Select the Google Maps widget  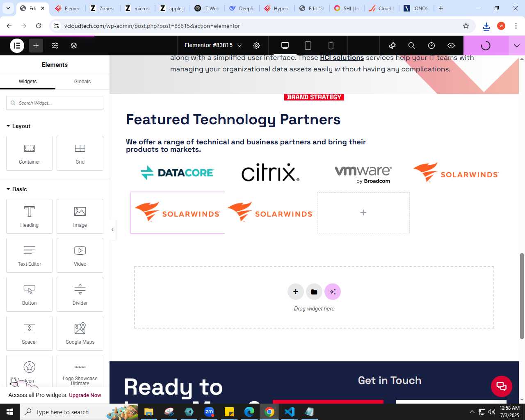click(x=80, y=333)
